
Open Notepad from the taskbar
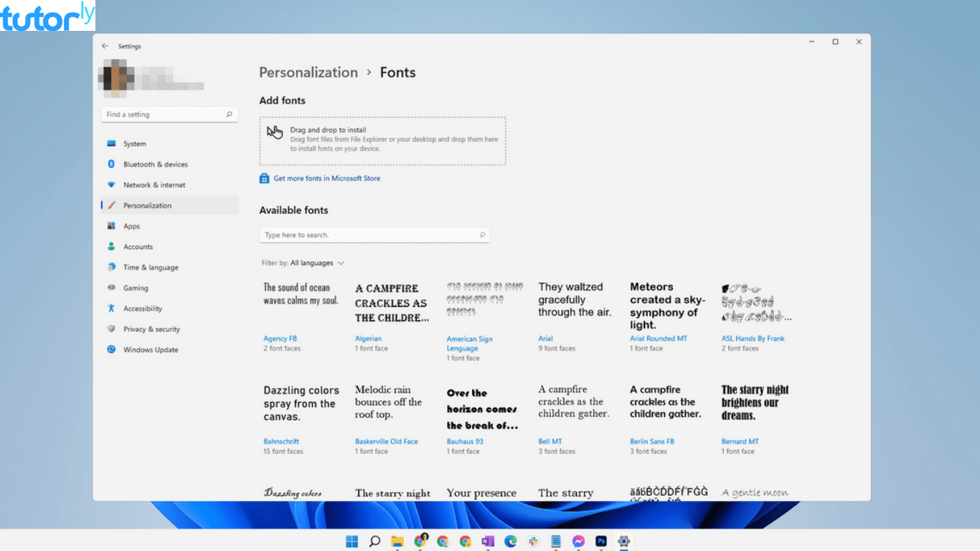click(556, 542)
